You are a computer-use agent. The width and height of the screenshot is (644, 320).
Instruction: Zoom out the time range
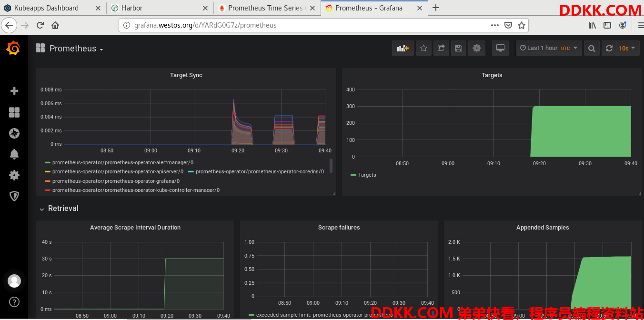[592, 48]
